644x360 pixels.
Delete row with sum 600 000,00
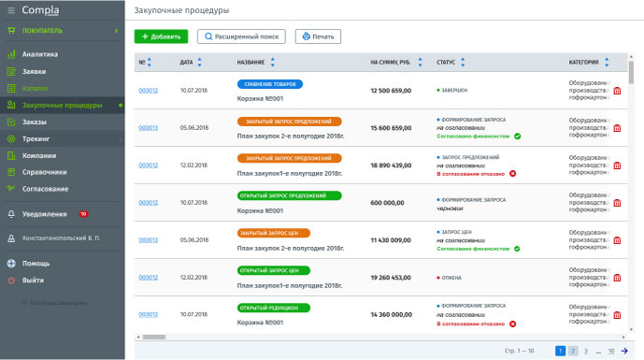(x=617, y=203)
